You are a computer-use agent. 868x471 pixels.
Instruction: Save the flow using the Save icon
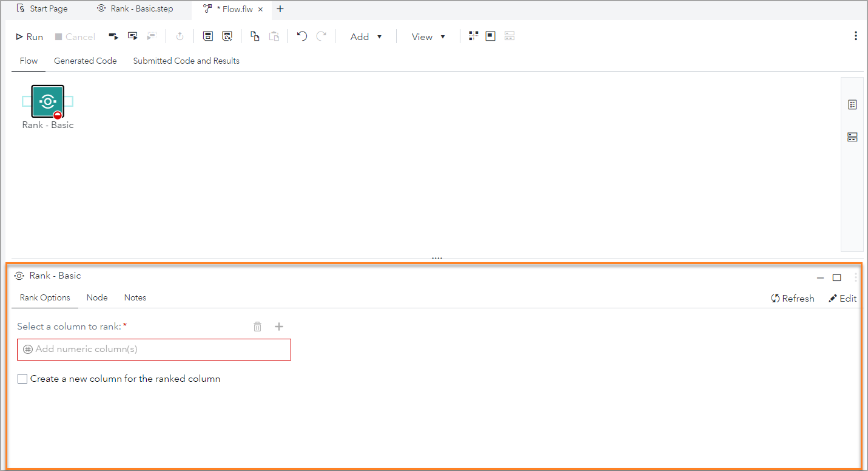coord(207,36)
